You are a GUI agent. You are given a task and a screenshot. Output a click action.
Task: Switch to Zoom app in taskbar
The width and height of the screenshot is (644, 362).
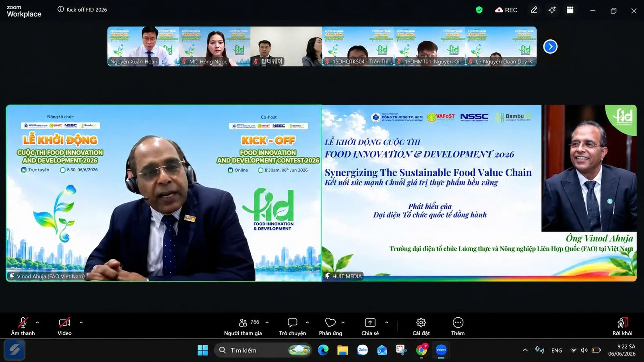441,350
